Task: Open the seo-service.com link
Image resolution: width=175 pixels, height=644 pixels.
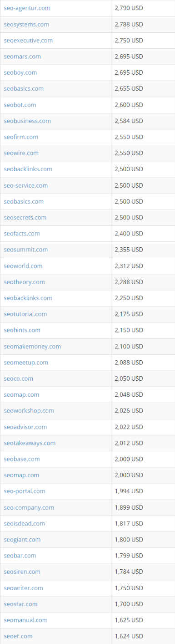Action: 25,185
